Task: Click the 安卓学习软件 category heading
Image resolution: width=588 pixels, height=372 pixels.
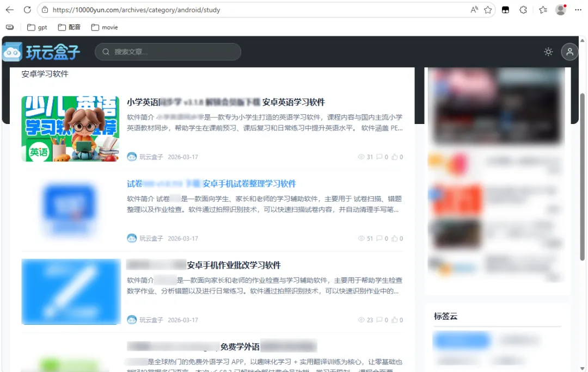Action: [45, 74]
